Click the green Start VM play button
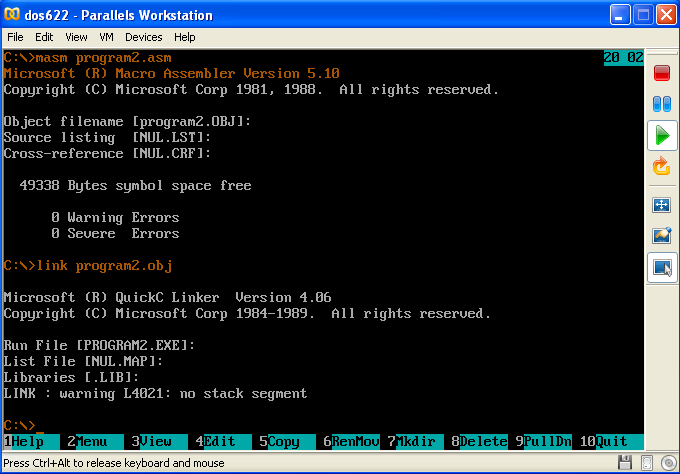 pyautogui.click(x=662, y=136)
